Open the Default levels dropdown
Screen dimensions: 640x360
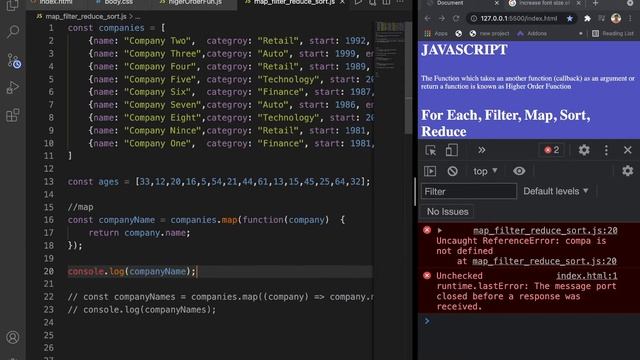(556, 191)
